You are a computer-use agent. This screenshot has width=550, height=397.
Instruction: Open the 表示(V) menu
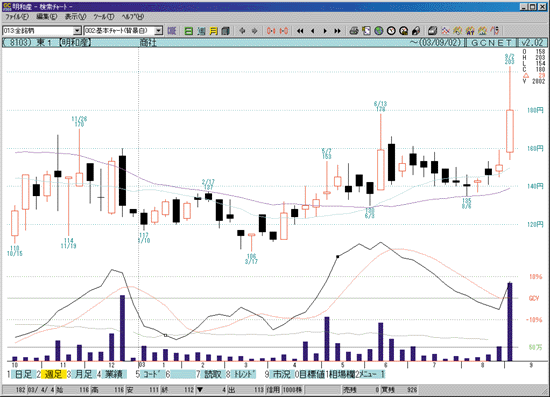pyautogui.click(x=75, y=16)
